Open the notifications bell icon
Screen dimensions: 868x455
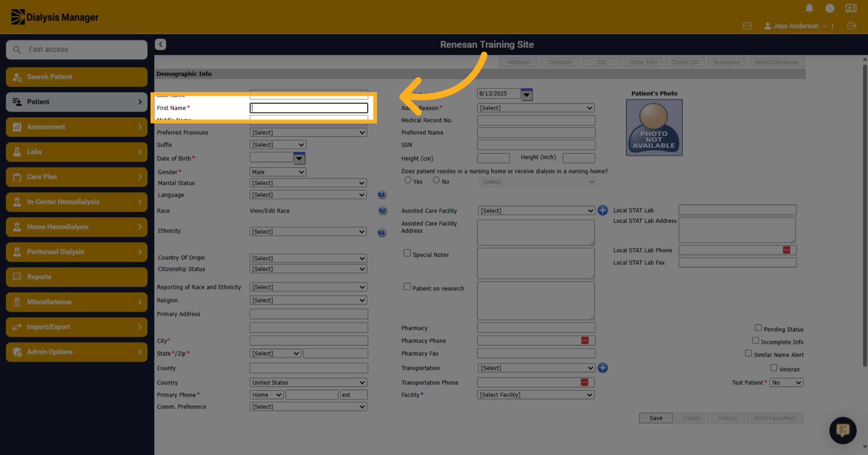pos(809,8)
